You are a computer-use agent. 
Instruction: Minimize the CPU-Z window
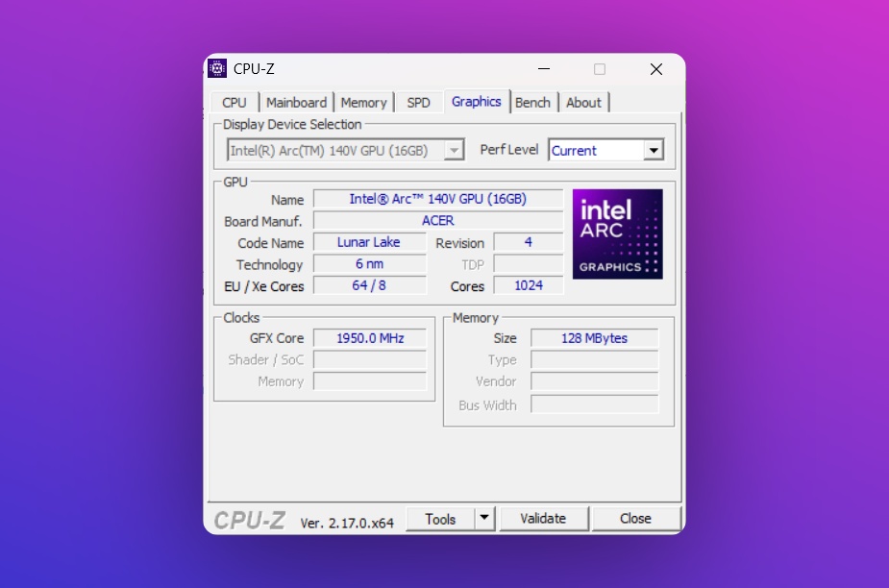[x=544, y=69]
